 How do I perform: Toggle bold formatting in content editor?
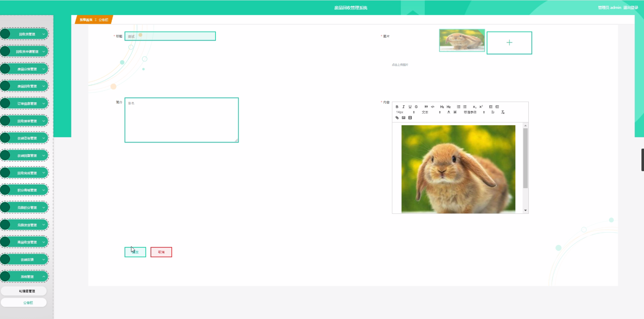[x=397, y=107]
